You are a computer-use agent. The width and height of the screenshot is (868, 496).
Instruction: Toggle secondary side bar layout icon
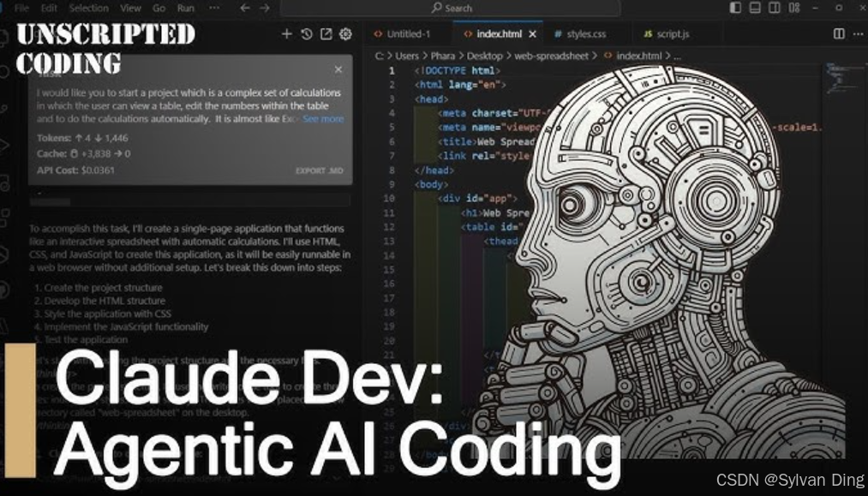point(775,7)
